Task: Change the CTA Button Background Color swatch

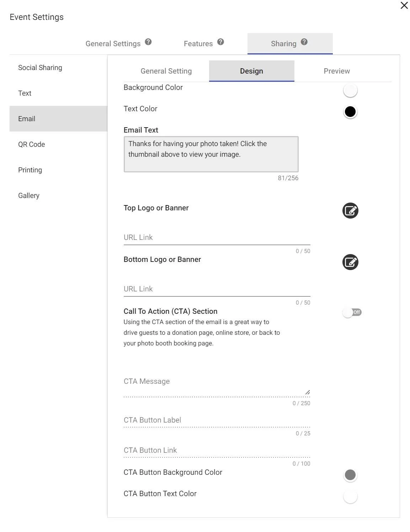Action: point(350,475)
